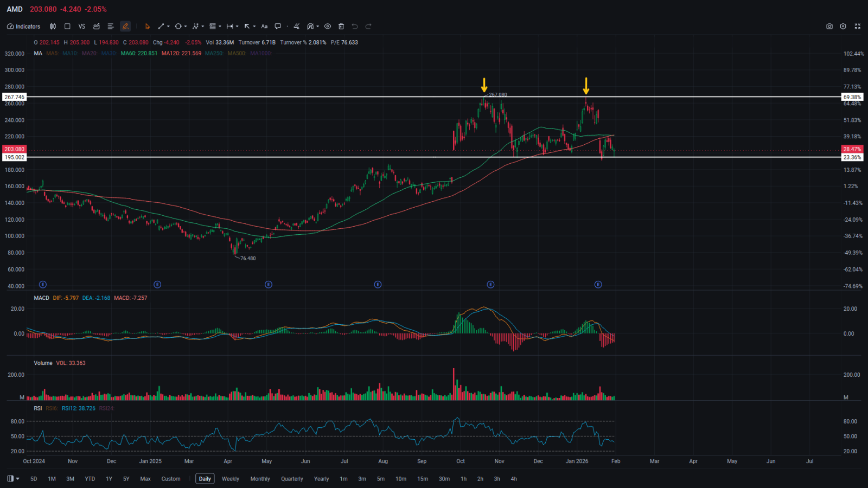The width and height of the screenshot is (868, 488).
Task: Select the wave pattern drawing tool
Action: tap(195, 26)
